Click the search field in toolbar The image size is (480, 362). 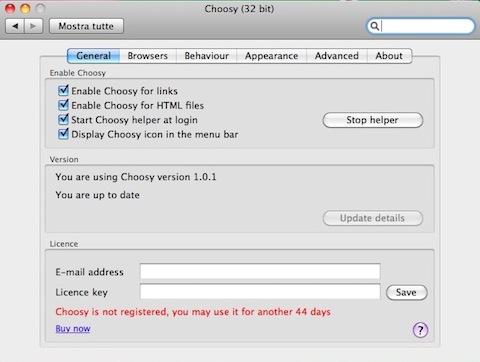point(421,26)
